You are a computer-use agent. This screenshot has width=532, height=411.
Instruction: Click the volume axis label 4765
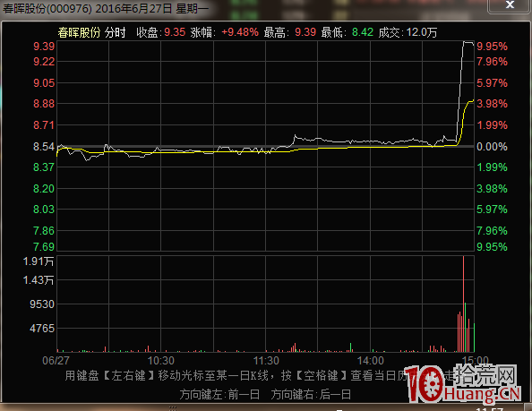click(42, 329)
